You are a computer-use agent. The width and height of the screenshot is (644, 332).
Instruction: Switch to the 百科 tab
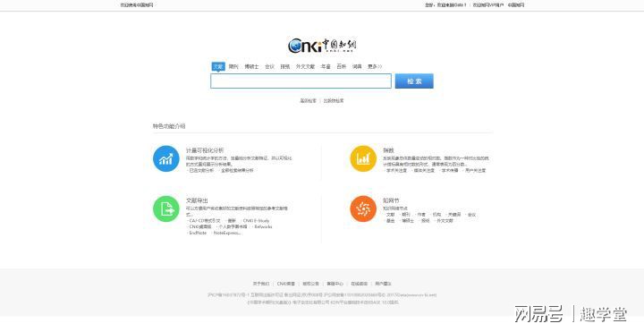click(x=342, y=66)
